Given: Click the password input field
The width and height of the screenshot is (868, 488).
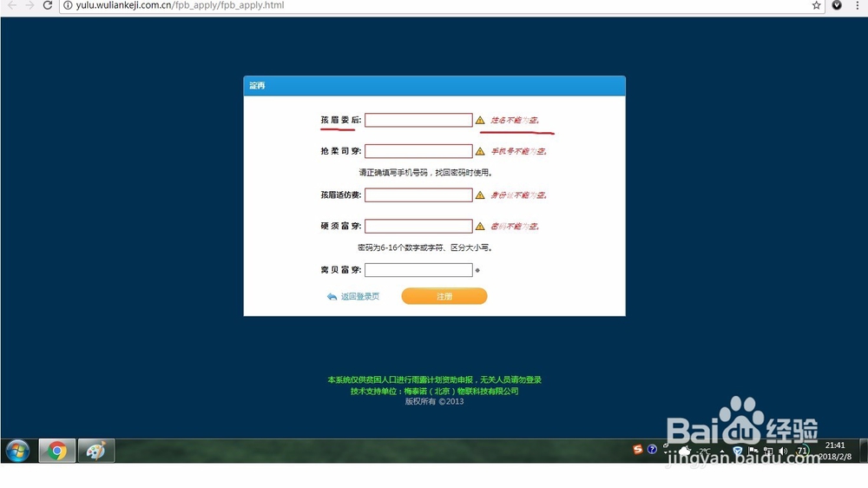Looking at the screenshot, I should (x=418, y=226).
